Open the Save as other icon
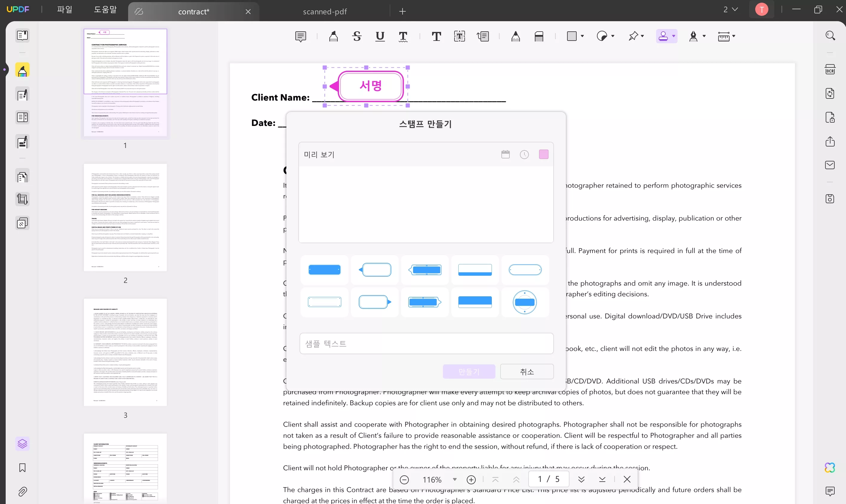The width and height of the screenshot is (846, 504). (830, 199)
